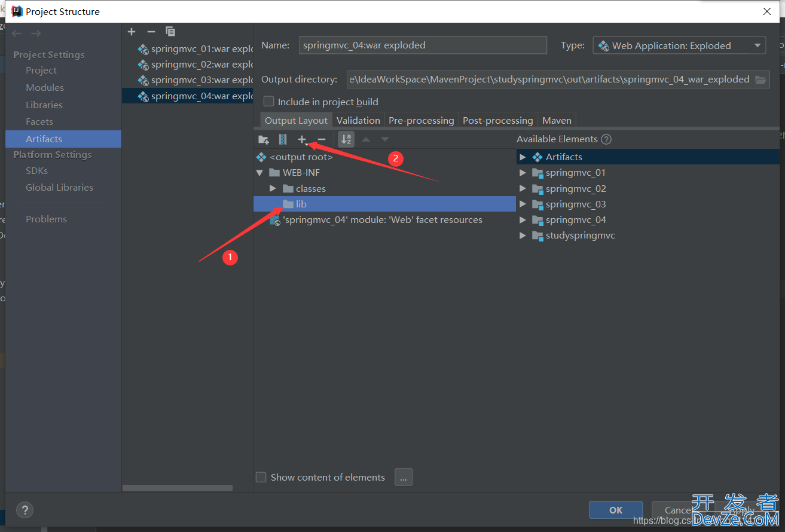Switch to the Validation tab
This screenshot has width=785, height=532.
(358, 120)
